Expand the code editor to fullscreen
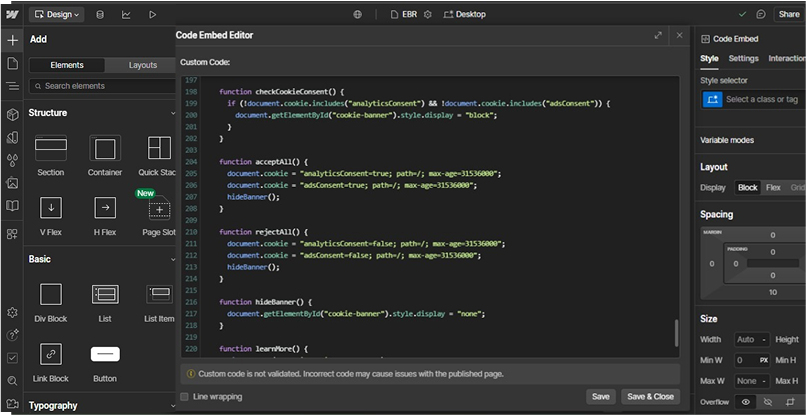The height and width of the screenshot is (415, 806). point(658,35)
